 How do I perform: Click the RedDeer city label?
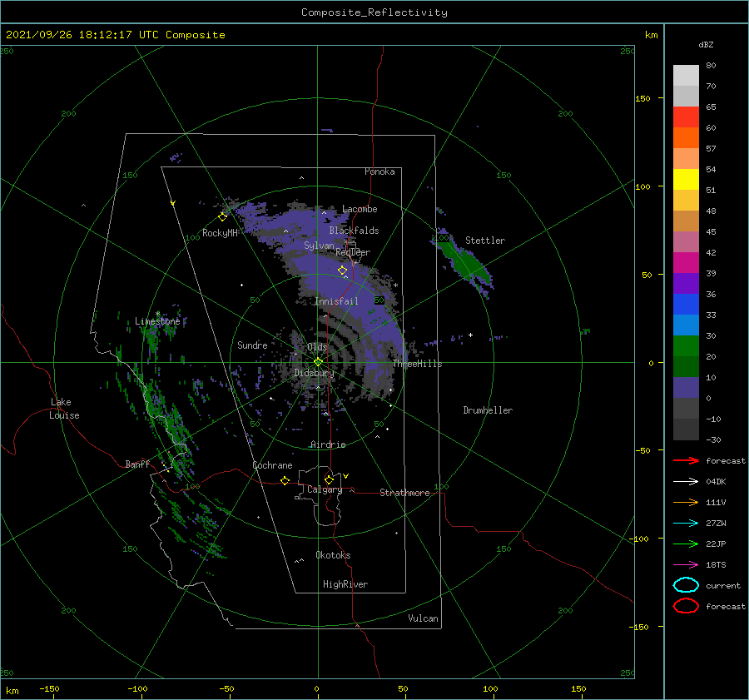click(x=353, y=252)
